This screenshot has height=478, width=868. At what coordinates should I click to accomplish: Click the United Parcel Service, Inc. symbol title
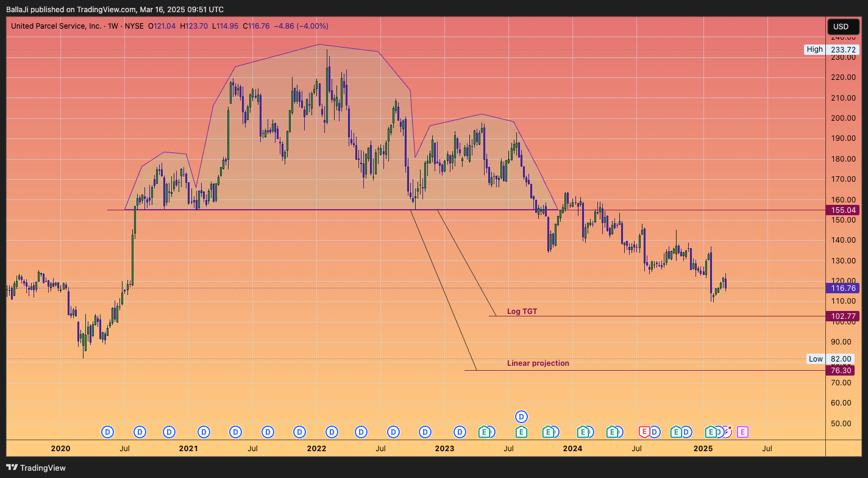click(x=56, y=26)
